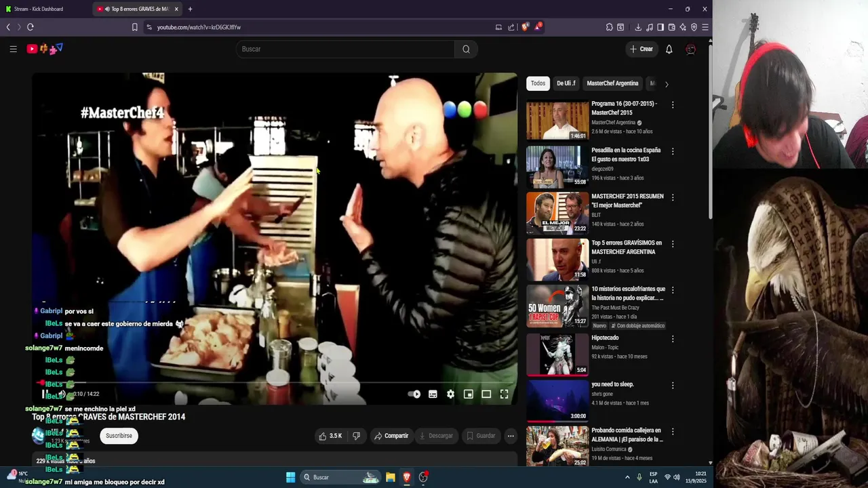The image size is (868, 488).
Task: Open options for MASTERCHEF 2015 RESUMEN video
Action: tap(673, 197)
